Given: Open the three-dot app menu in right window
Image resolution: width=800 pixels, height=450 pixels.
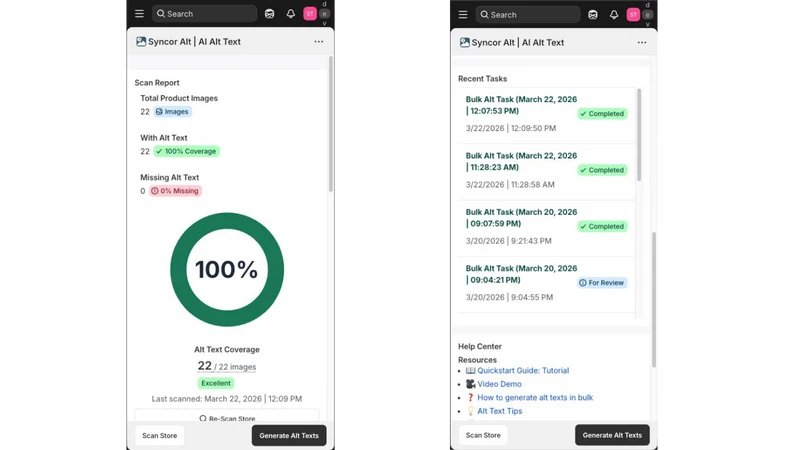Looking at the screenshot, I should click(x=642, y=42).
